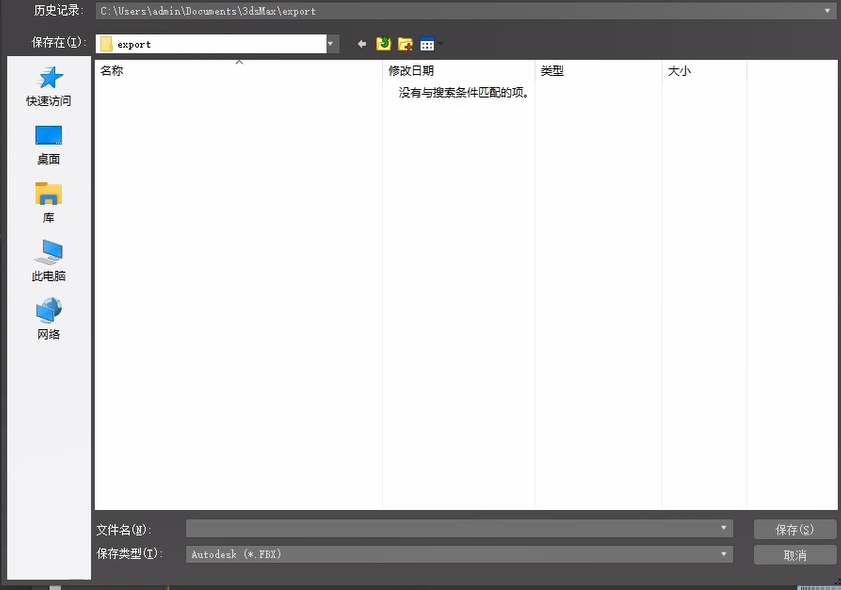
Task: Create a new folder using toolbar icon
Action: (x=405, y=44)
